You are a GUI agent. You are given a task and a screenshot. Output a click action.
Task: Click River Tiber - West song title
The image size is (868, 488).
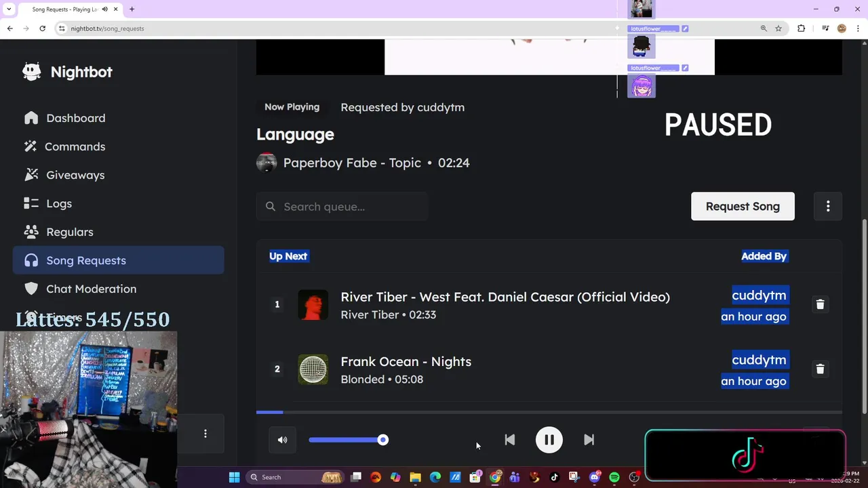[x=505, y=297]
